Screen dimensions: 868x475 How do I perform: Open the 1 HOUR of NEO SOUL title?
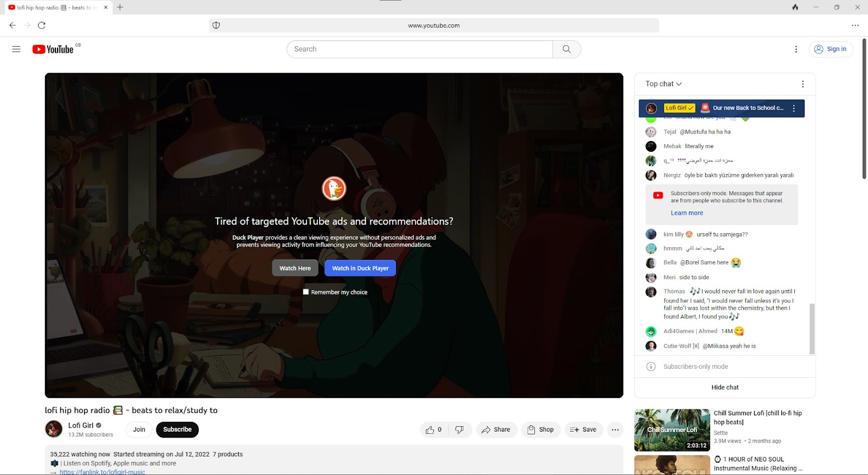(758, 464)
